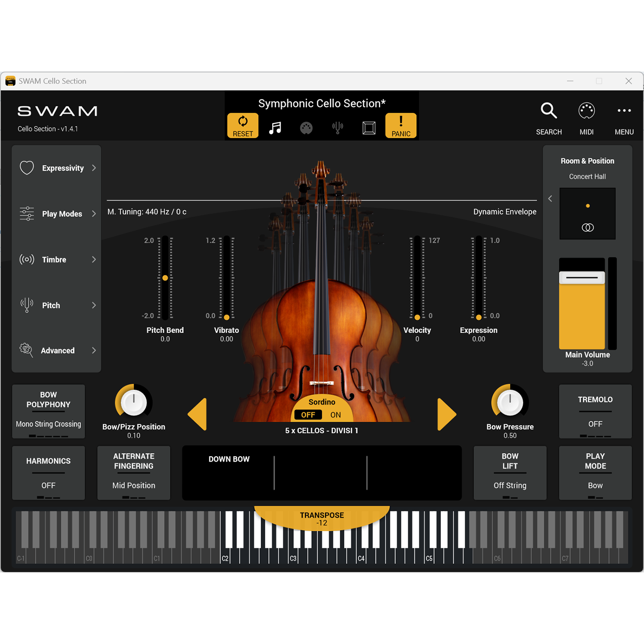Select previous instrument with left arrow

click(x=197, y=414)
